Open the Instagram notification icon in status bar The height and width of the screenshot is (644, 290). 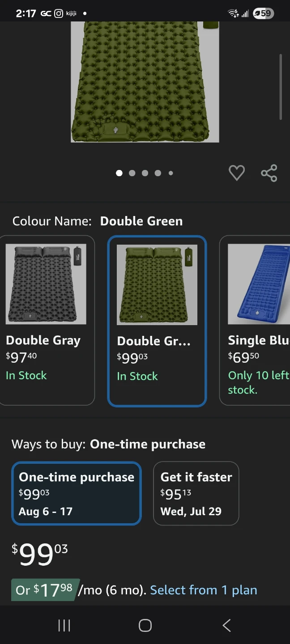point(58,13)
